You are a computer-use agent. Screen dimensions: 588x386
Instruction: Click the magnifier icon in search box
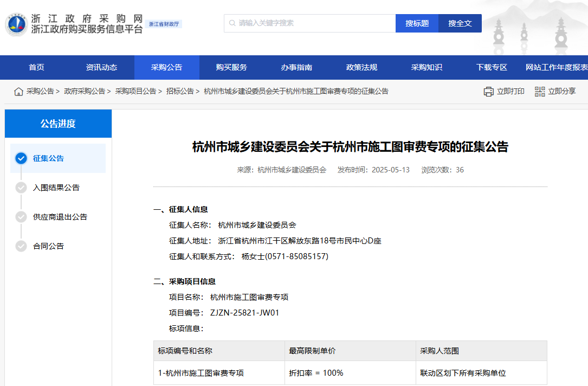(x=232, y=23)
